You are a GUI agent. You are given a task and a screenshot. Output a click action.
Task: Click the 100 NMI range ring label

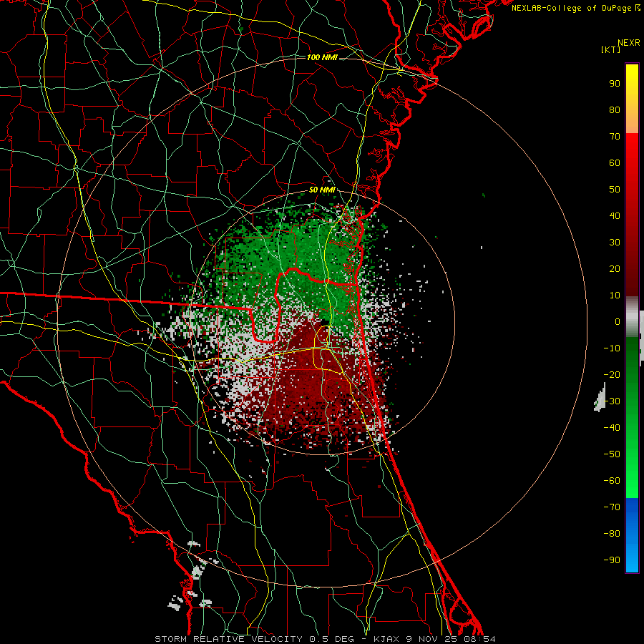(x=322, y=57)
